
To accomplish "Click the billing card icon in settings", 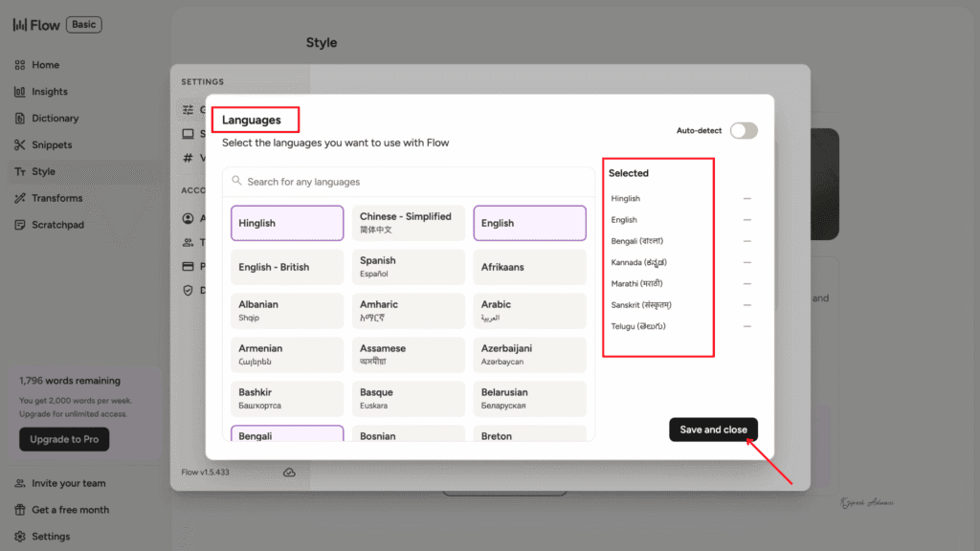I will 189,266.
